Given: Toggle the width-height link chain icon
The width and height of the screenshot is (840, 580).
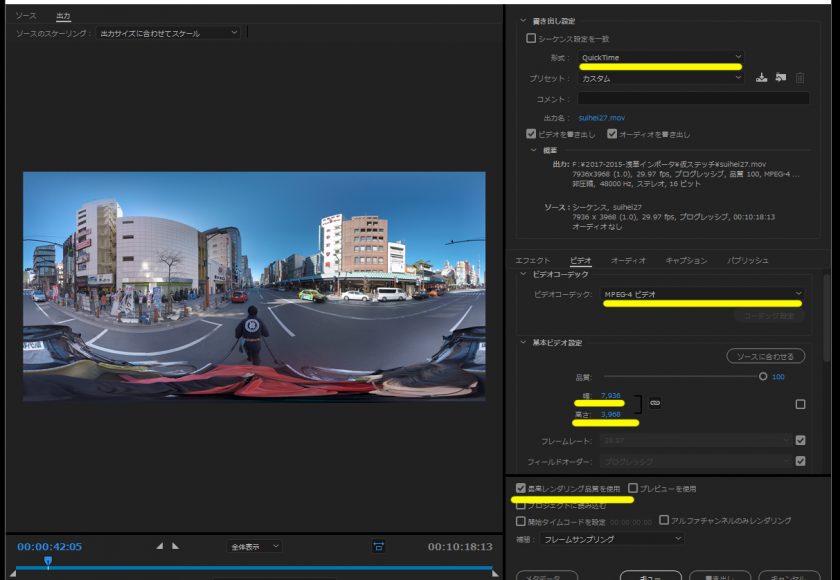Looking at the screenshot, I should [655, 403].
